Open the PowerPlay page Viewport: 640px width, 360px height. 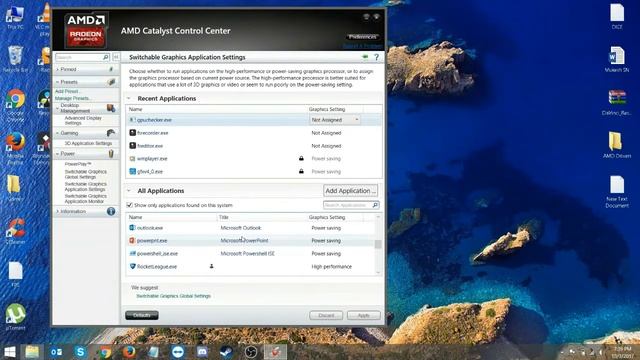78,164
